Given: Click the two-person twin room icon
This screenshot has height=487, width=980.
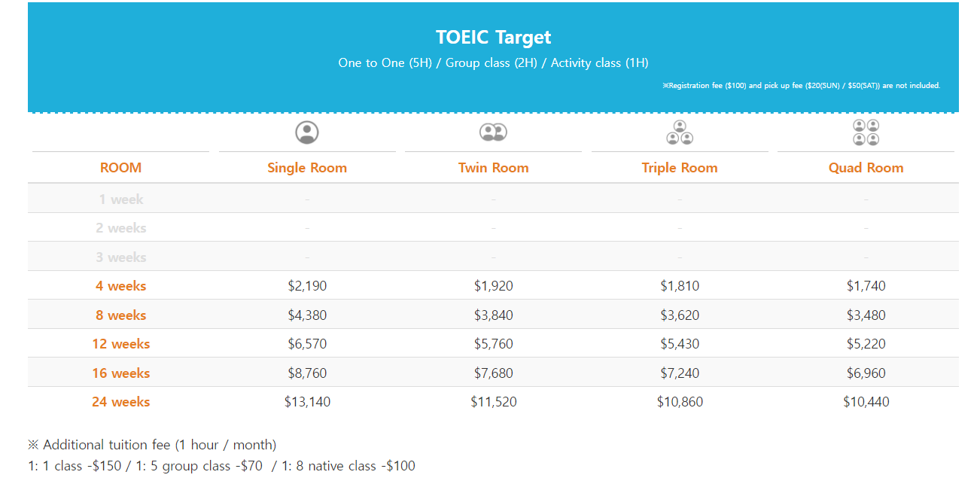Looking at the screenshot, I should (493, 132).
